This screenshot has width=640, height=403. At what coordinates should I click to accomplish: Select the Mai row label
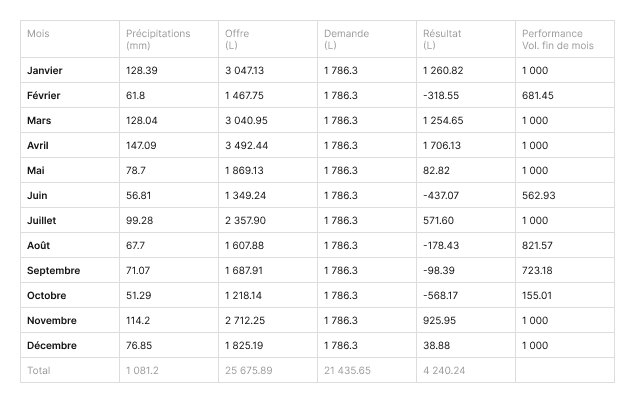[36, 170]
